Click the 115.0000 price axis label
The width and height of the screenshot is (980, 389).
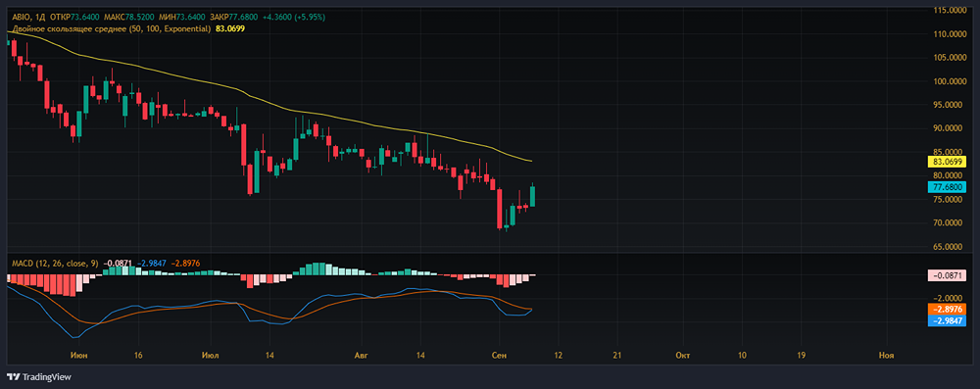(949, 11)
